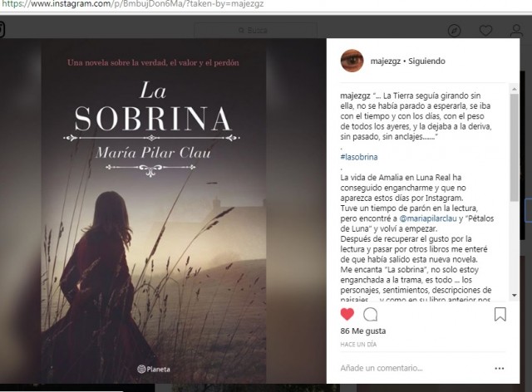Open the profile person icon
Screen dimensions: 532x392
point(516,31)
